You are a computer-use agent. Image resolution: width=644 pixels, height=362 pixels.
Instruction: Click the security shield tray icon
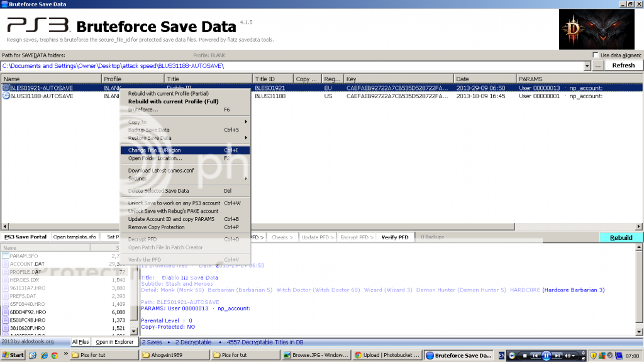[593, 355]
